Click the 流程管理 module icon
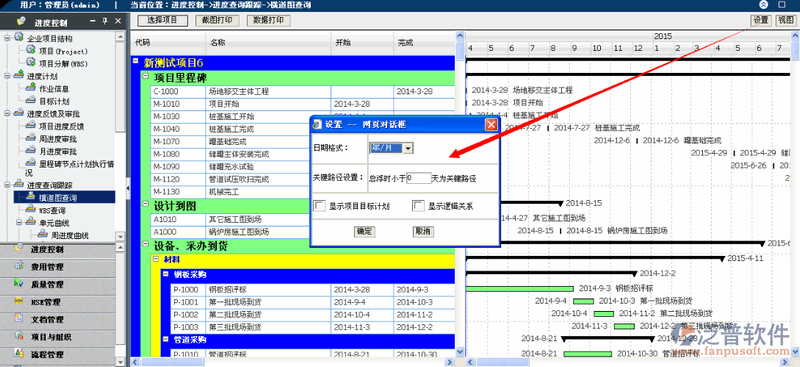Image resolution: width=800 pixels, height=367 pixels. 19,353
